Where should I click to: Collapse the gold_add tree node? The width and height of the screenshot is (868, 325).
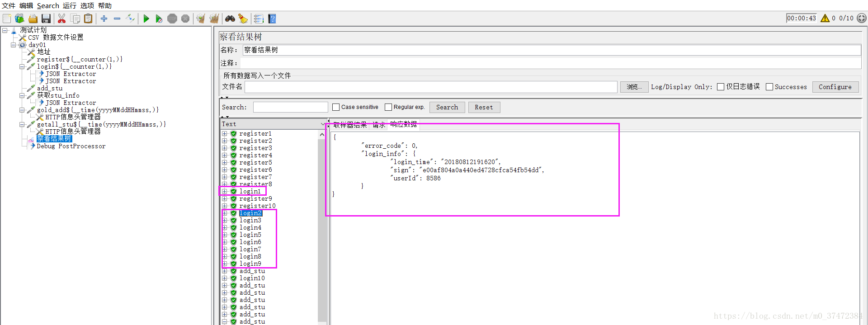(22, 110)
